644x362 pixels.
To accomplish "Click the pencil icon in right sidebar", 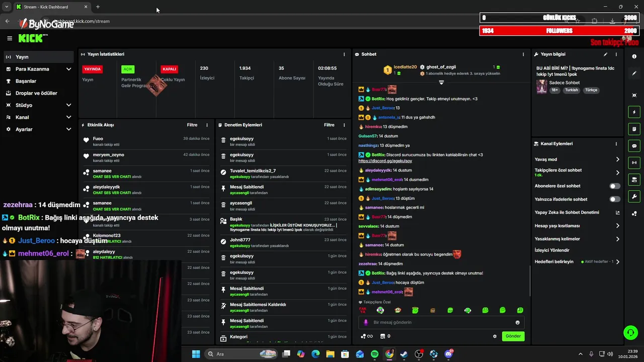I will [x=634, y=73].
